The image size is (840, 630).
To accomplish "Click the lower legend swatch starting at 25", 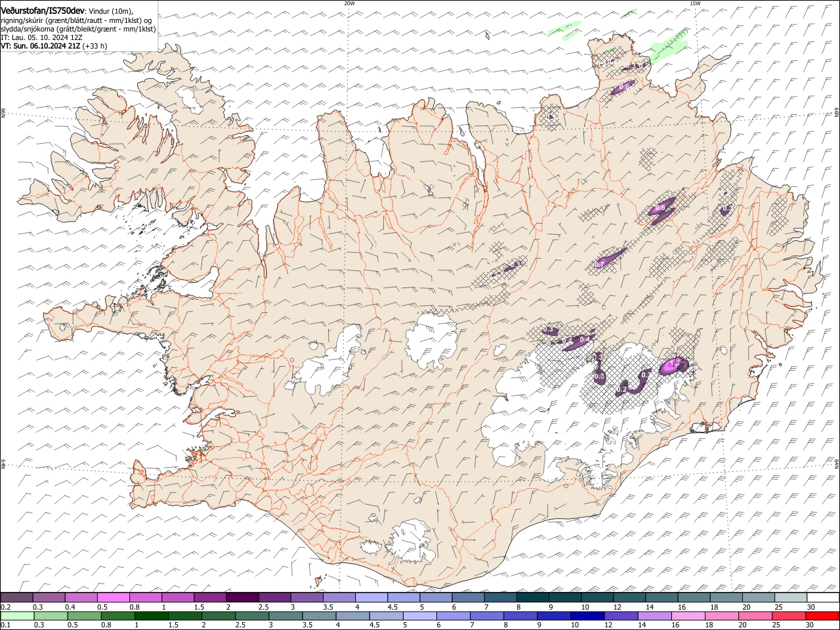I will 788,616.
